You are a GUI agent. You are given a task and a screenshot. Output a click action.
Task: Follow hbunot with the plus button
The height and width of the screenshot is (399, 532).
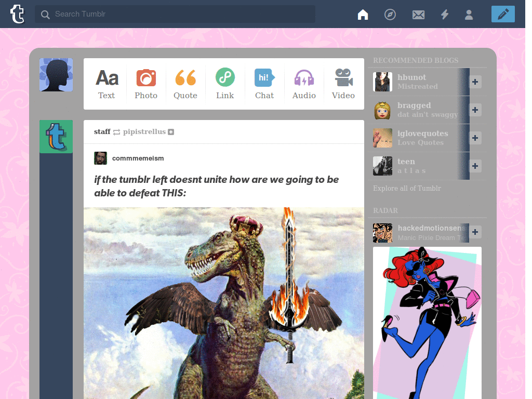(x=475, y=82)
